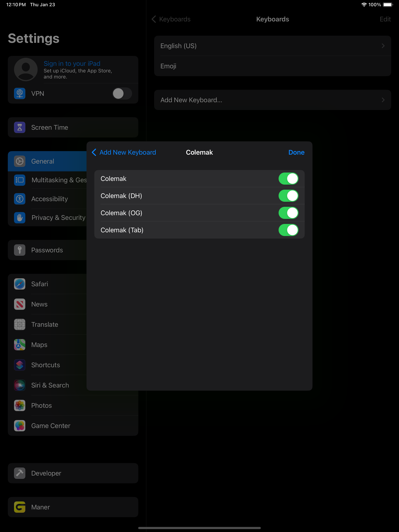The image size is (399, 532).
Task: Open Add New Keyboard... row
Action: (272, 100)
